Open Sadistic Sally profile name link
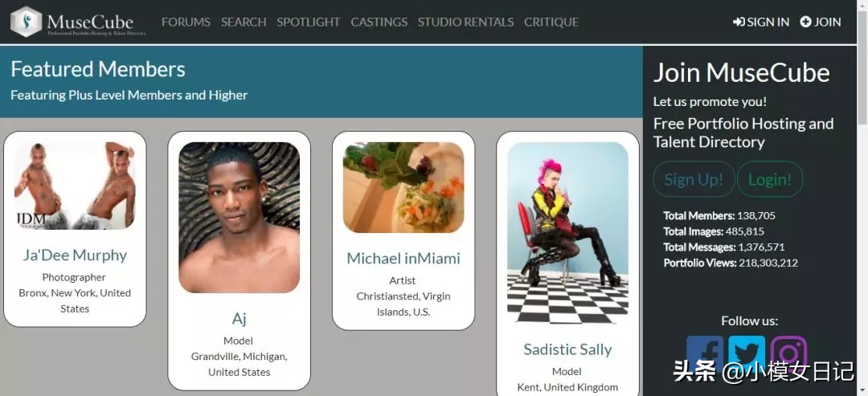868x396 pixels. click(x=568, y=349)
